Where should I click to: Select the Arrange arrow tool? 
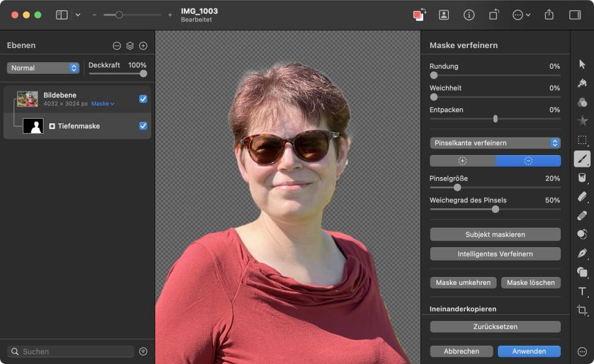tap(582, 64)
